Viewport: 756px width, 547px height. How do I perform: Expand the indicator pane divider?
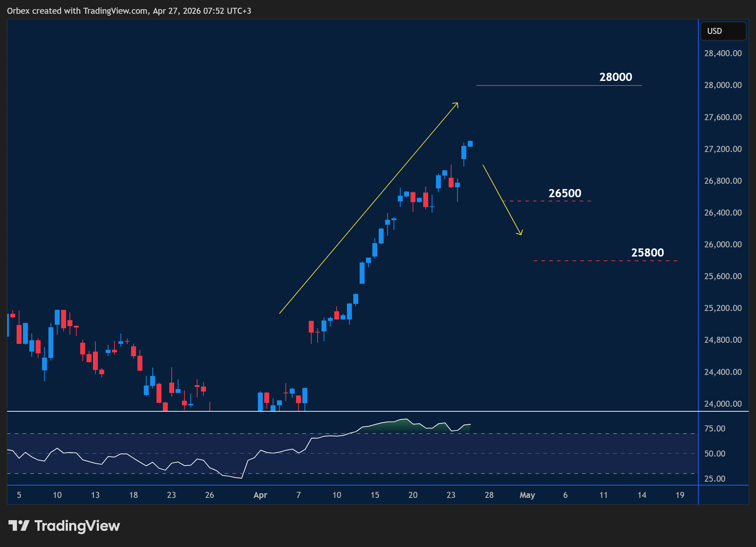coord(353,411)
